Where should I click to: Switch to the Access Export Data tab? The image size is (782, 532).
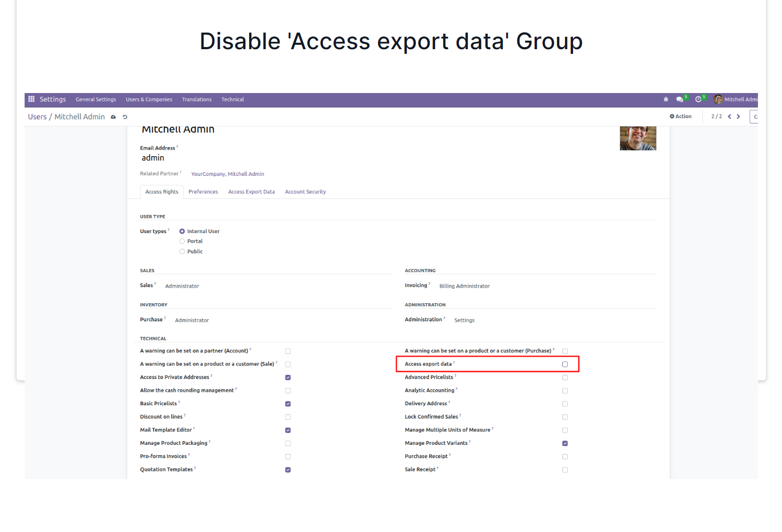[251, 192]
